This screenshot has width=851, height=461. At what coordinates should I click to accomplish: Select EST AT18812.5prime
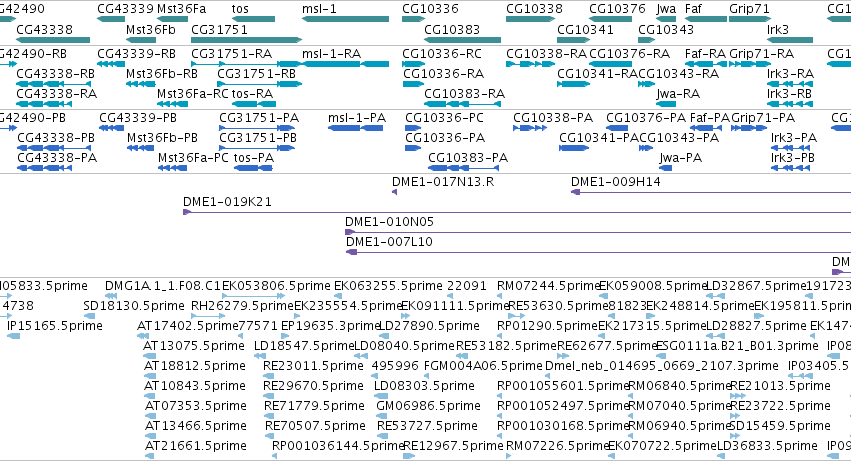pos(150,376)
